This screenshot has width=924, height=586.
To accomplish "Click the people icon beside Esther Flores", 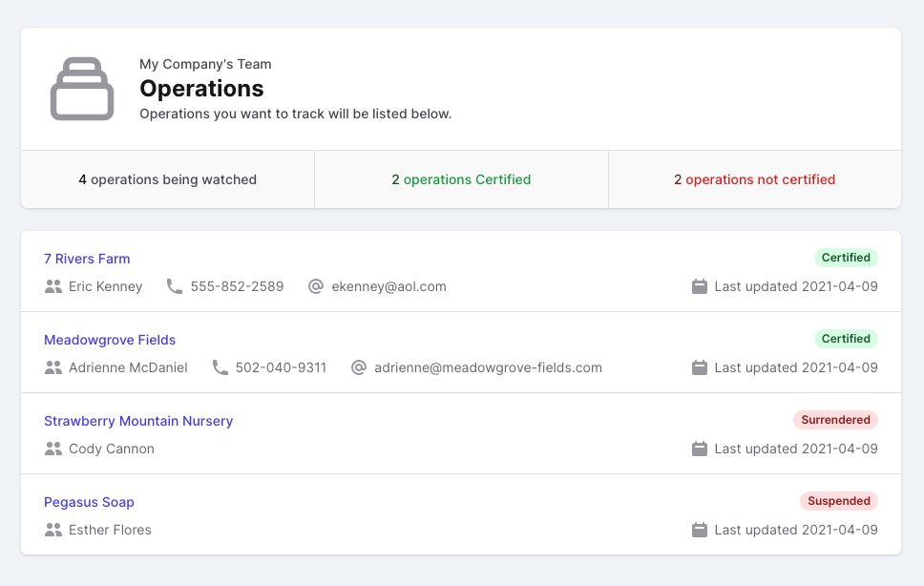I will [x=53, y=530].
